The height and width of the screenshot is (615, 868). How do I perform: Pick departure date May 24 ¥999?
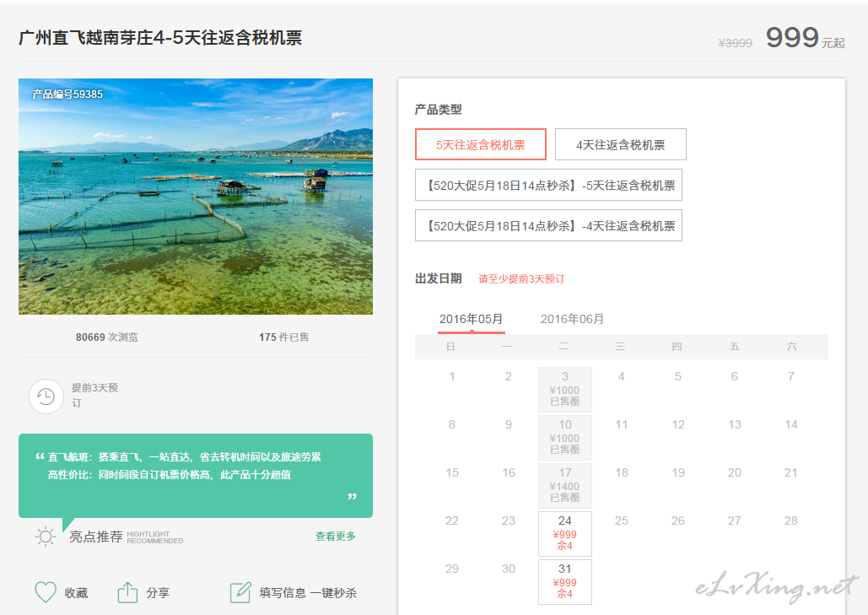pos(564,534)
